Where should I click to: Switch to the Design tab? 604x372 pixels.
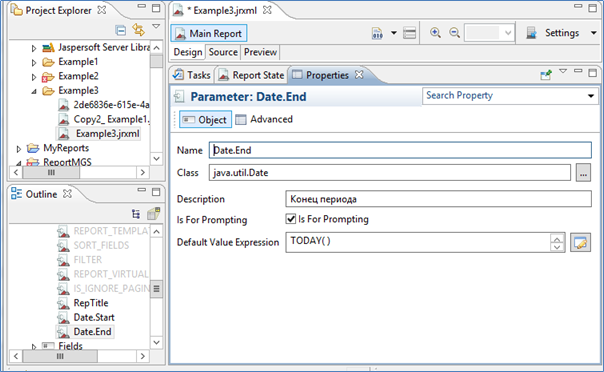point(188,52)
